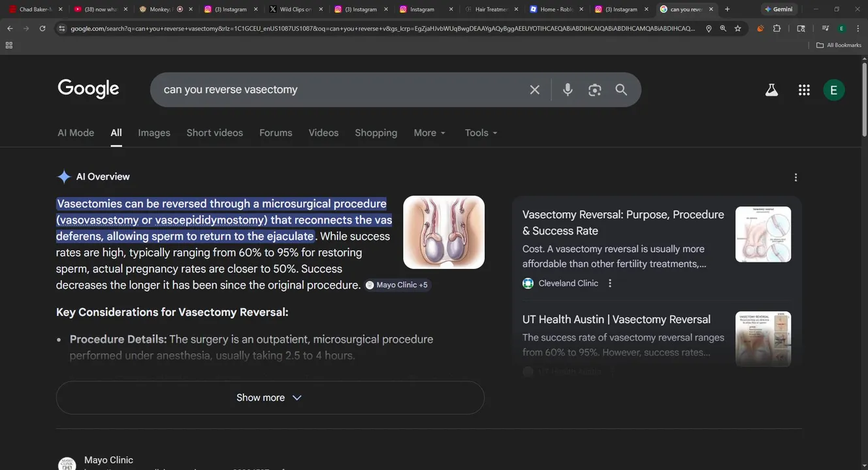Screen dimensions: 868x470
Task: Expand the More search filters dropdown
Action: tap(430, 133)
